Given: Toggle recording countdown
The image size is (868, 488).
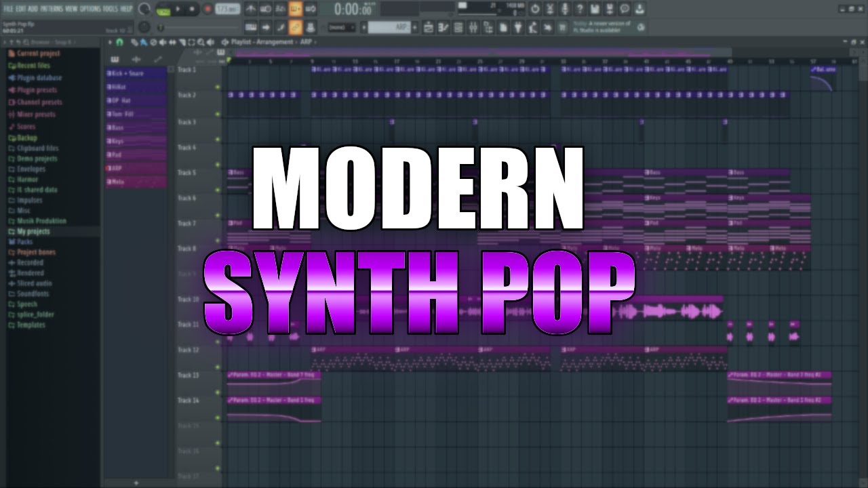Looking at the screenshot, I should pos(281,9).
